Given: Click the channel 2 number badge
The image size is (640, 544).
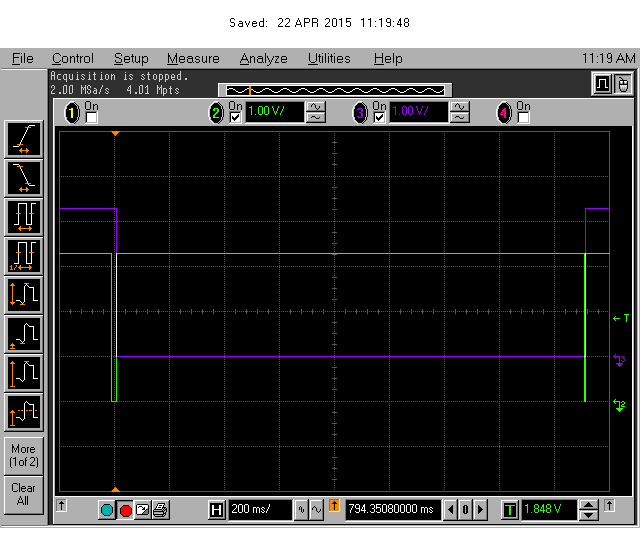Looking at the screenshot, I should 216,113.
